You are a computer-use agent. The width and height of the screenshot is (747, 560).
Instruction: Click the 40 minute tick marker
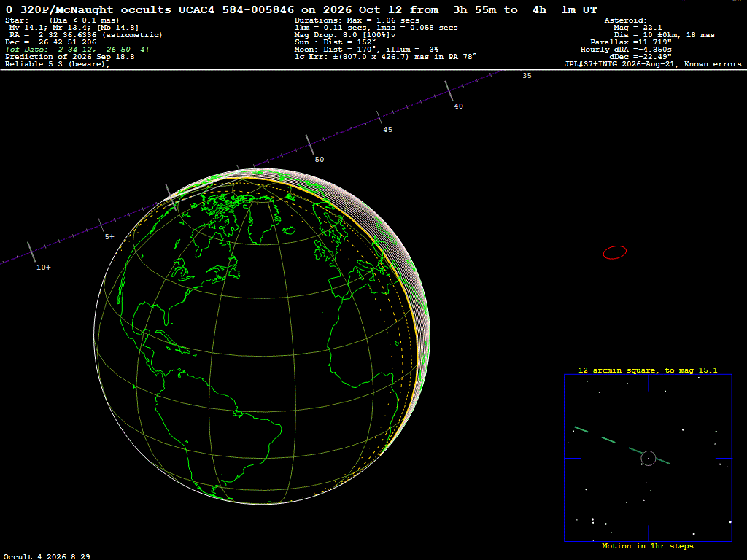pyautogui.click(x=449, y=91)
